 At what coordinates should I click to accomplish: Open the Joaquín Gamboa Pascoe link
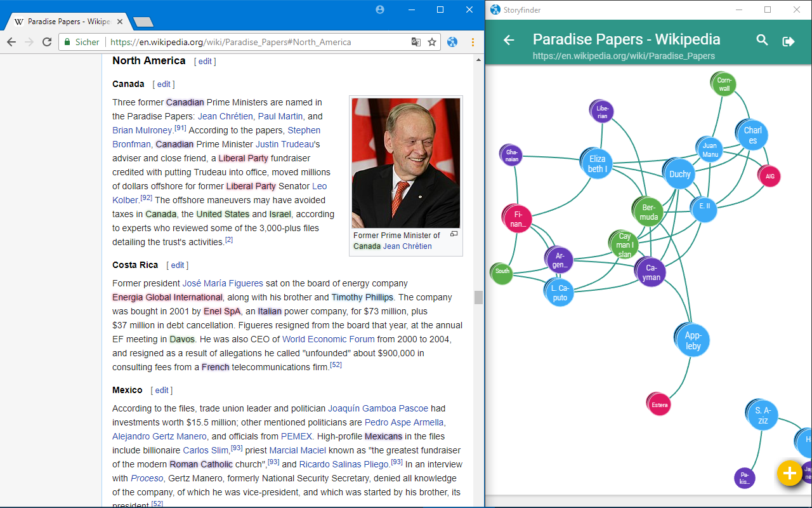[378, 408]
